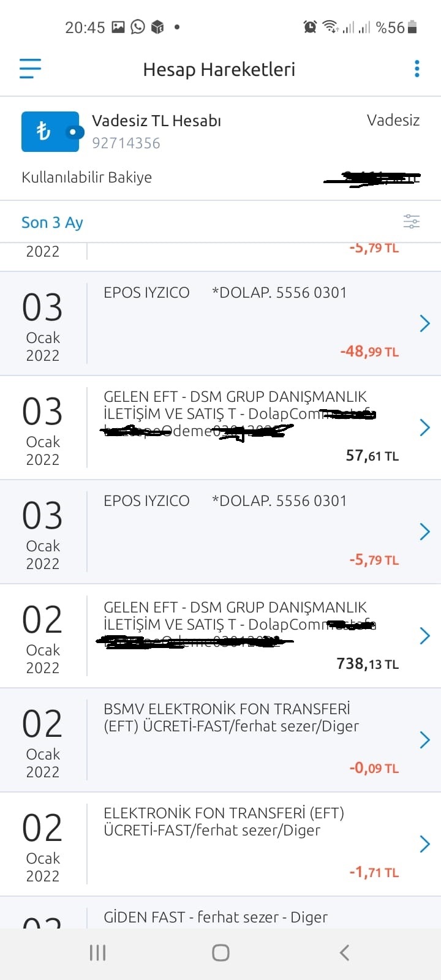Tap the Hesap Hareketleri page title
The width and height of the screenshot is (441, 980).
coord(219,69)
